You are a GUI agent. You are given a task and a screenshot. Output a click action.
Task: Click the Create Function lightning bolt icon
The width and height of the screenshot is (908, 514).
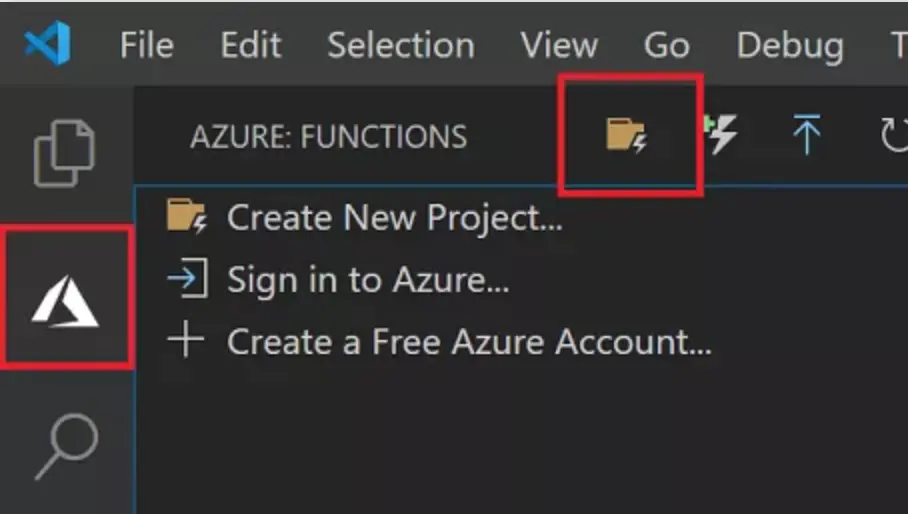pyautogui.click(x=721, y=135)
